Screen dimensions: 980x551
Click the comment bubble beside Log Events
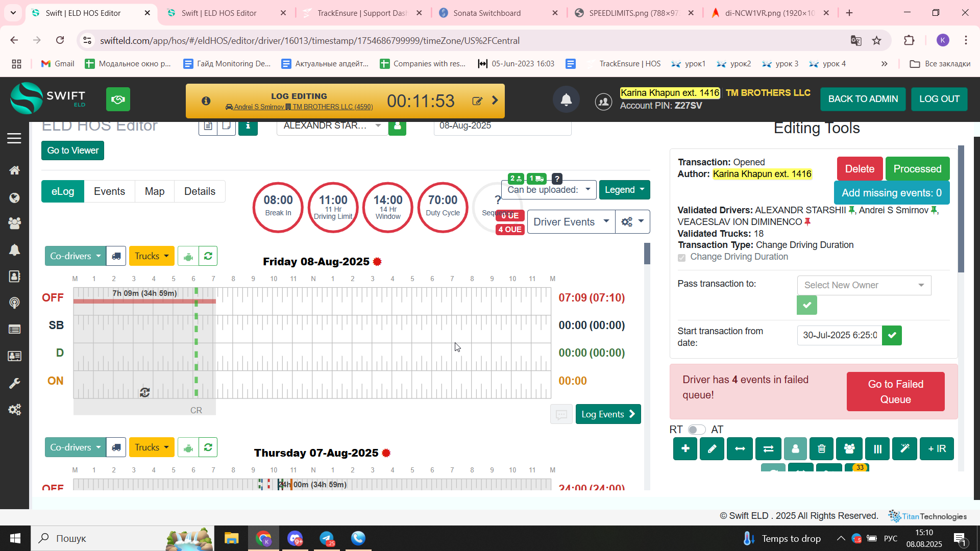(x=561, y=414)
